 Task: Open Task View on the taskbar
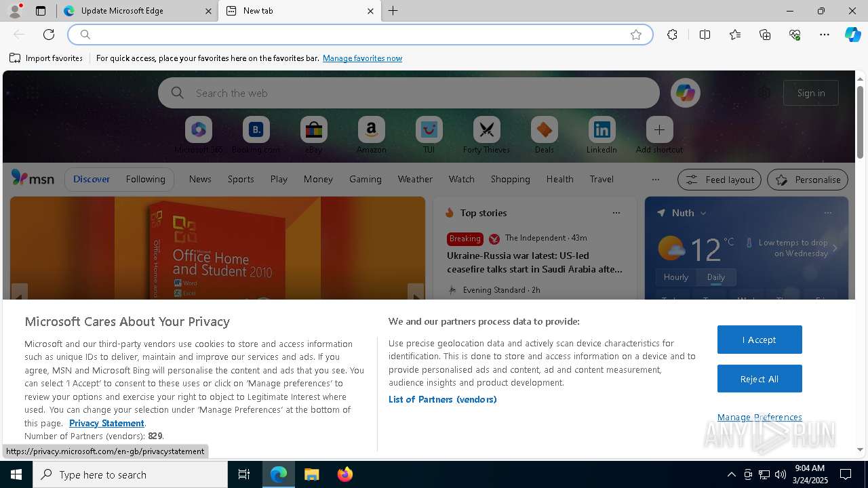(x=244, y=474)
